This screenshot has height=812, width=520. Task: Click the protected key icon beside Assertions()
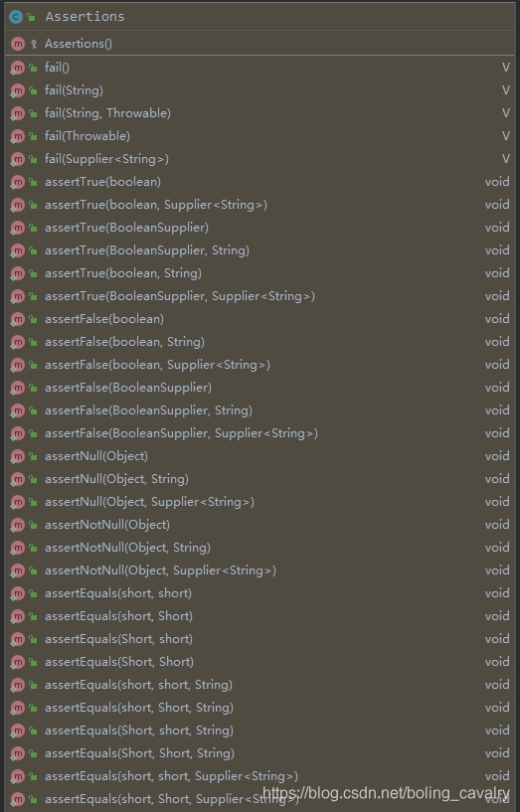click(34, 45)
